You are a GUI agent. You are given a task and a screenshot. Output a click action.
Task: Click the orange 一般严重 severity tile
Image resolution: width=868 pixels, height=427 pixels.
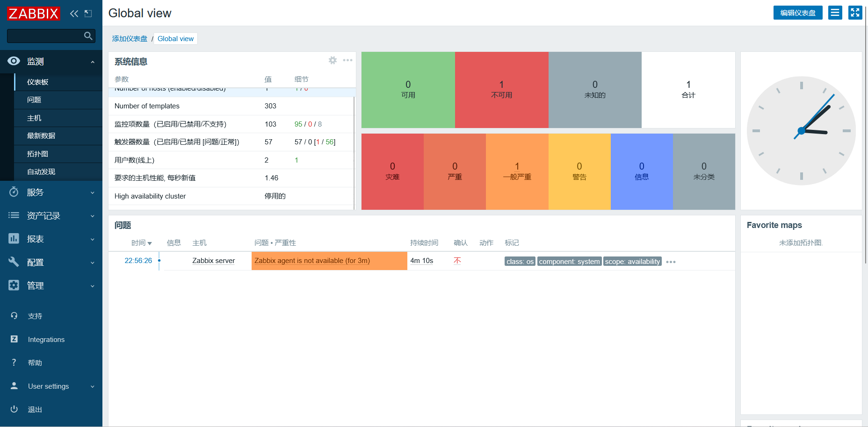tap(517, 171)
